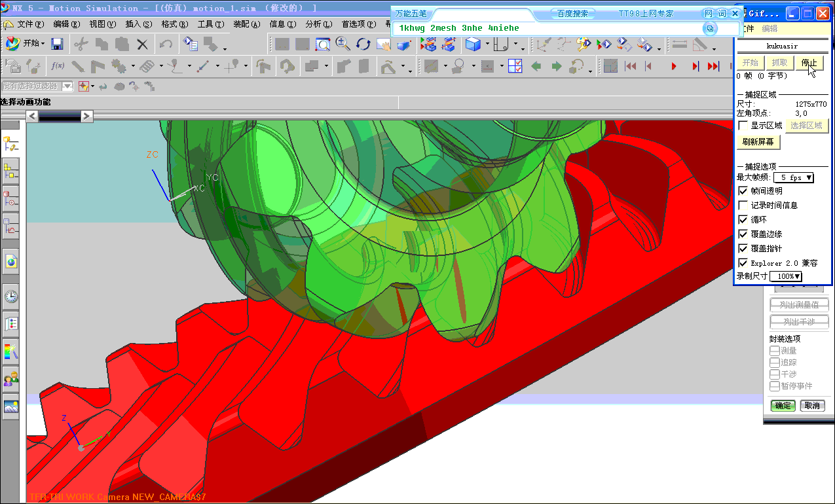Open the sidebar clock history icon
Screen dimensions: 835x504
point(11,297)
